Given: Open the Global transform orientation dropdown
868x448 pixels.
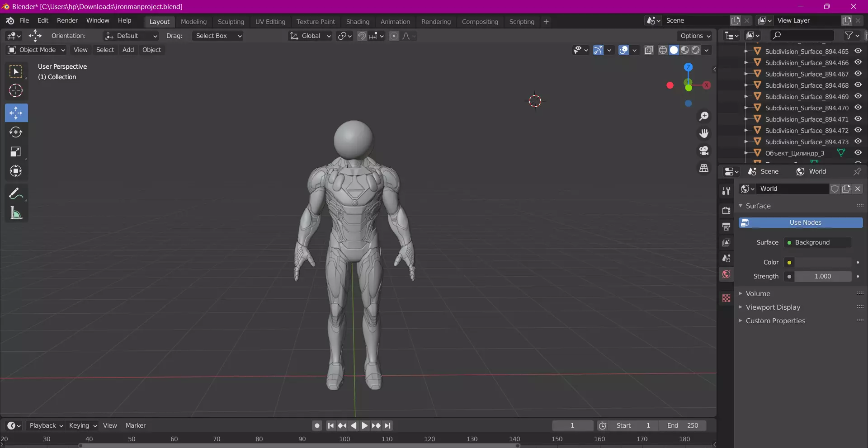Looking at the screenshot, I should (x=310, y=36).
